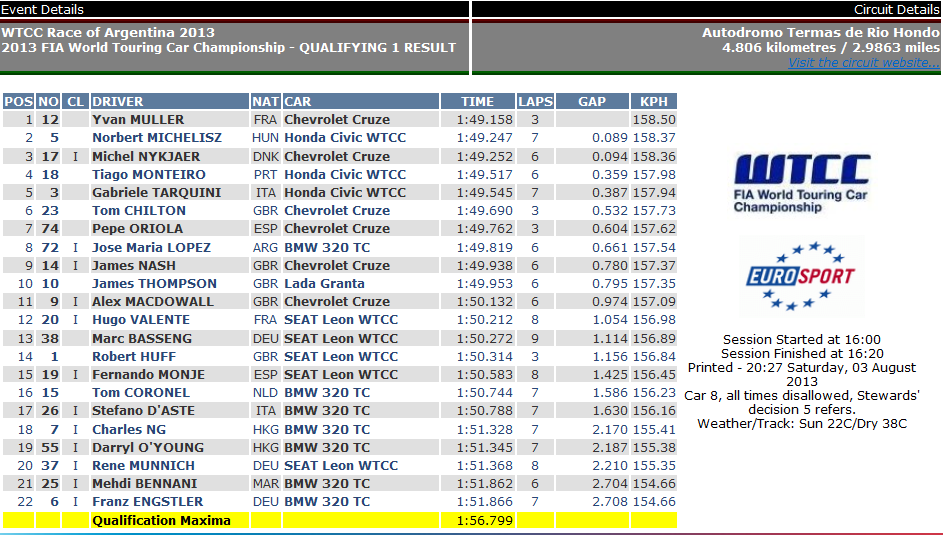Select driver Yvan MULLER's name
The height and width of the screenshot is (535, 945).
click(138, 120)
